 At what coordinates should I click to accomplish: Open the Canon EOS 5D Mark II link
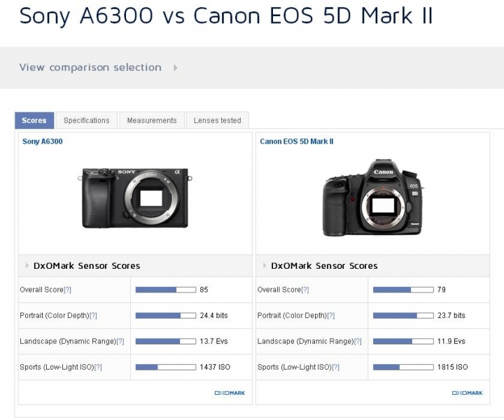point(297,141)
